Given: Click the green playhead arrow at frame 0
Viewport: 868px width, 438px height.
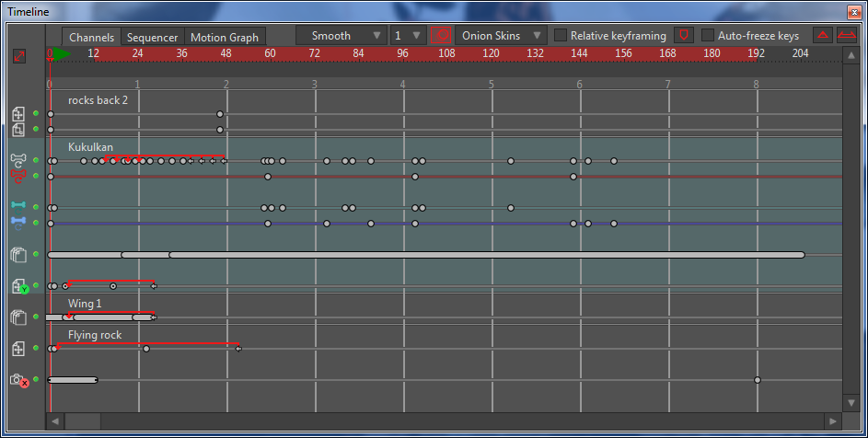Looking at the screenshot, I should point(62,53).
